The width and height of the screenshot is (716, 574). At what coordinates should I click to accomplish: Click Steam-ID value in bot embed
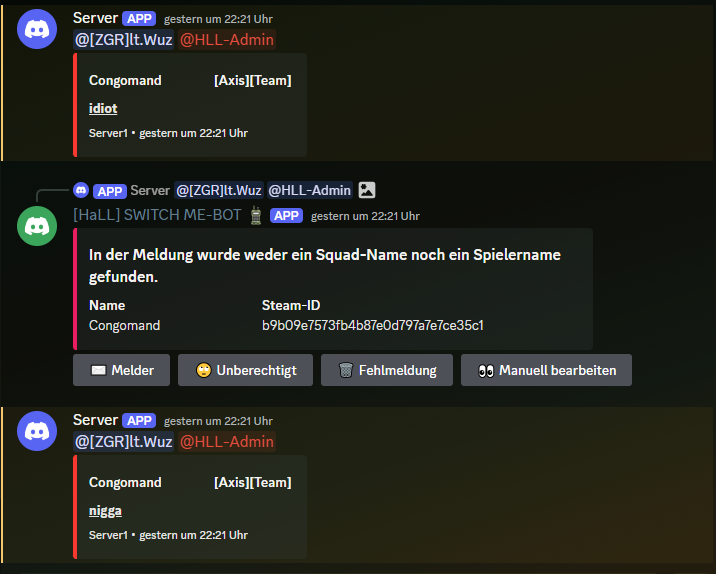(373, 325)
